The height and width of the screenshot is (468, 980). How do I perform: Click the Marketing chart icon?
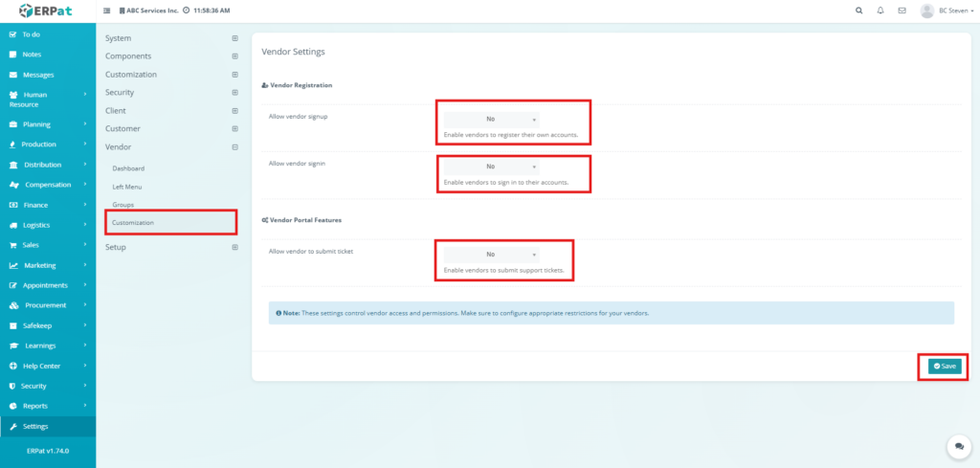click(13, 265)
